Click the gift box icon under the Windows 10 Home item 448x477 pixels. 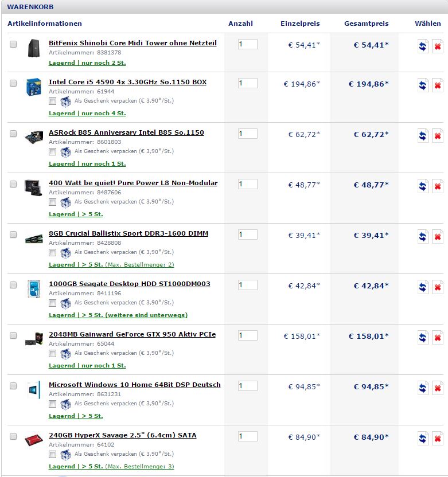point(65,404)
